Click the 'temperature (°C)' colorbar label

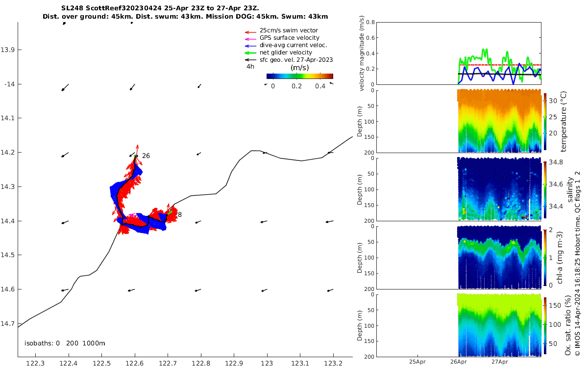(x=564, y=121)
